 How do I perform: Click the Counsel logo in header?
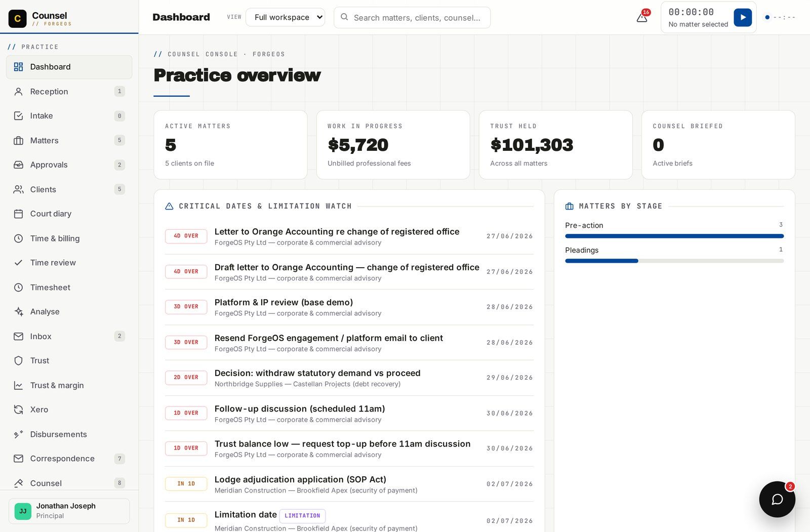18,19
